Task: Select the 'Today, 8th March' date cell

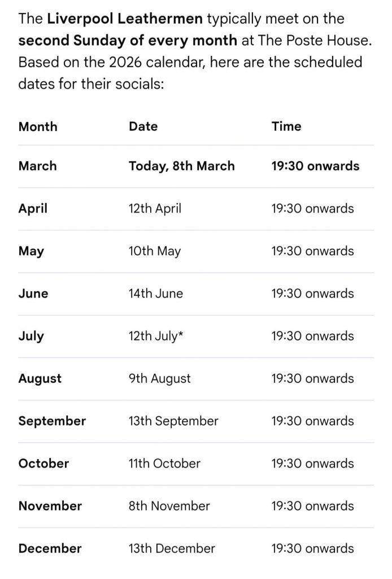Action: (x=181, y=166)
